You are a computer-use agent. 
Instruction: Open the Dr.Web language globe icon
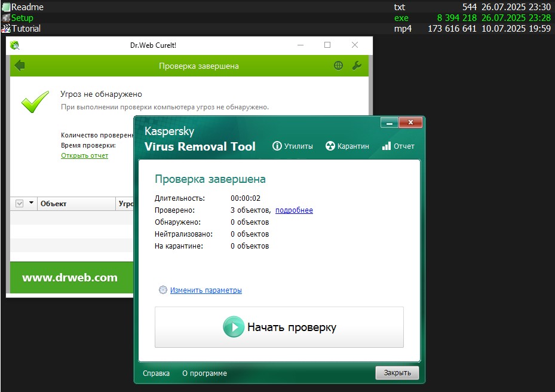(338, 66)
